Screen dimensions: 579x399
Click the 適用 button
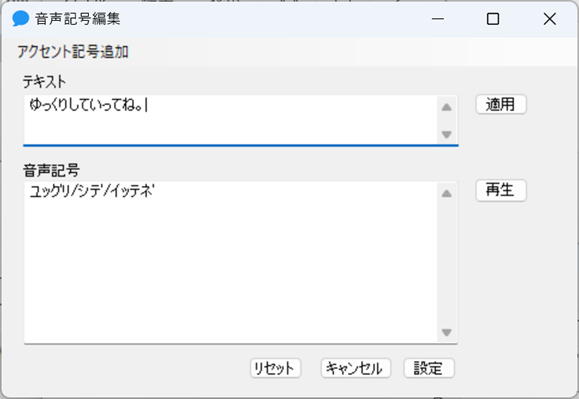pos(501,104)
